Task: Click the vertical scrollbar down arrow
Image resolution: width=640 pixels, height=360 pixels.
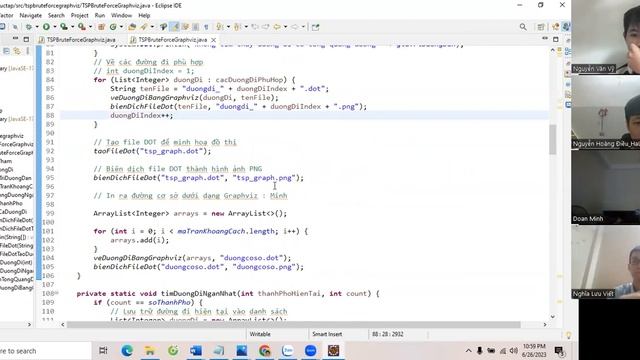Action: 553,316
